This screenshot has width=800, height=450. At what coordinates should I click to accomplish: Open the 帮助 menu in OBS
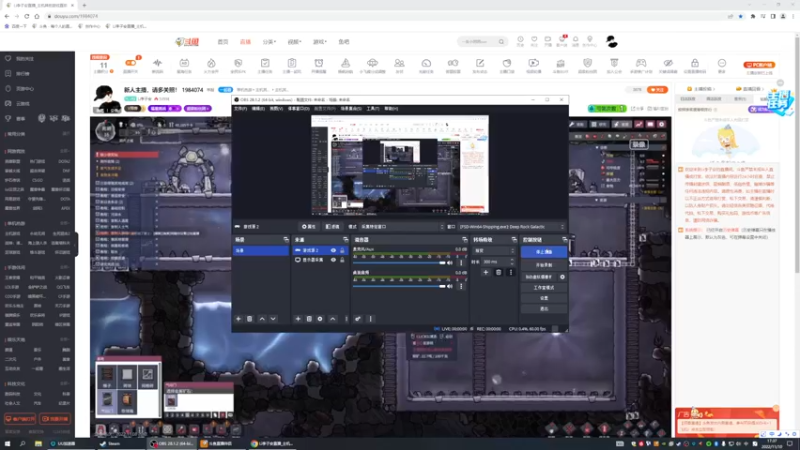(x=391, y=109)
